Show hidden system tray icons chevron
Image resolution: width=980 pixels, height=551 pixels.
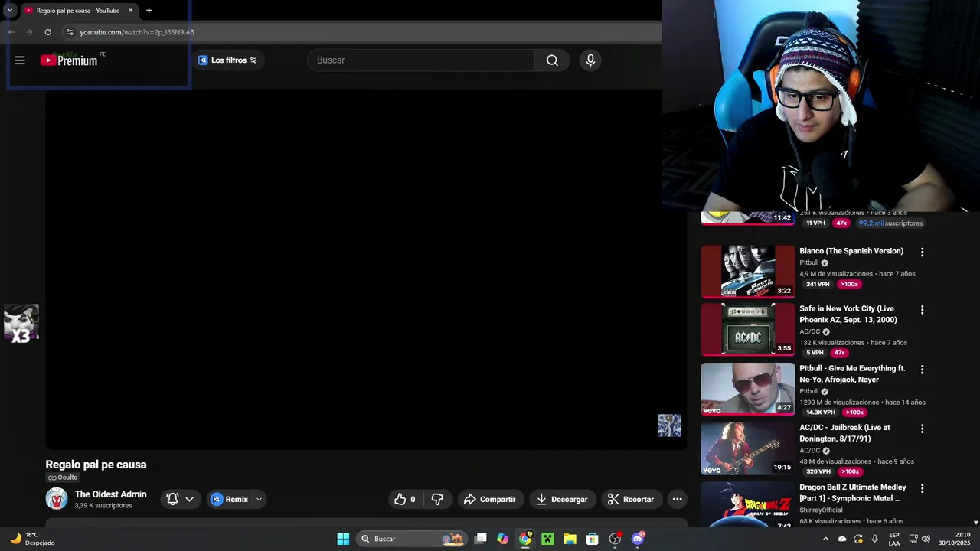point(825,539)
